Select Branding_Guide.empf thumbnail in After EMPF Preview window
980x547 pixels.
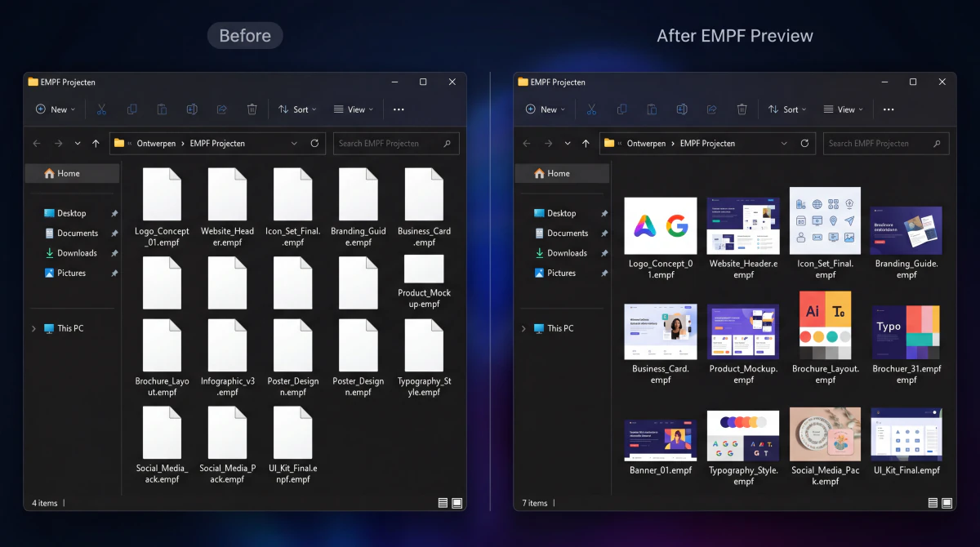906,230
